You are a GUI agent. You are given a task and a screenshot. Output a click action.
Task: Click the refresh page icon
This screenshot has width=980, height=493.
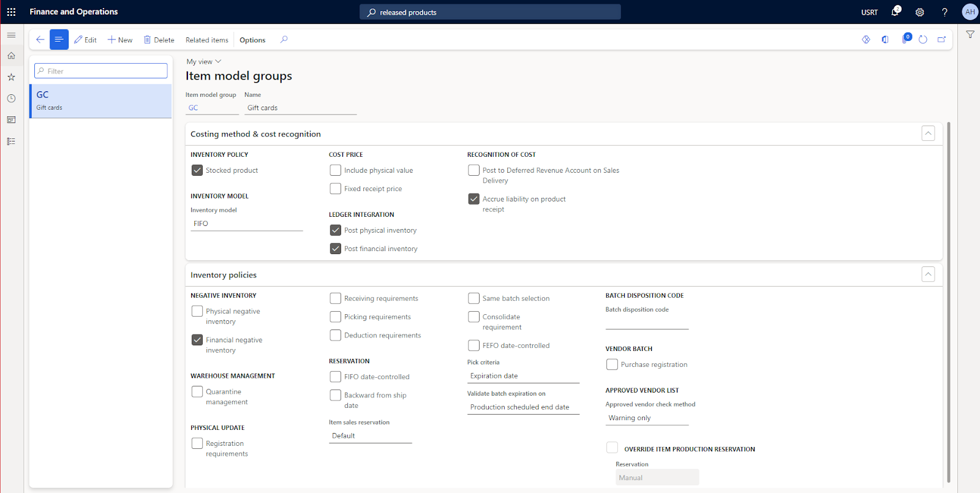click(923, 40)
